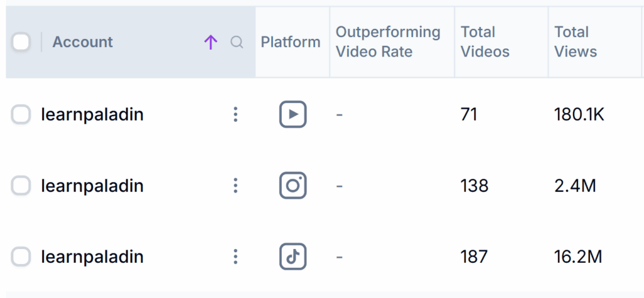Open the learnpaladin YouTube account link
Image resolution: width=644 pixels, height=298 pixels.
[x=92, y=114]
